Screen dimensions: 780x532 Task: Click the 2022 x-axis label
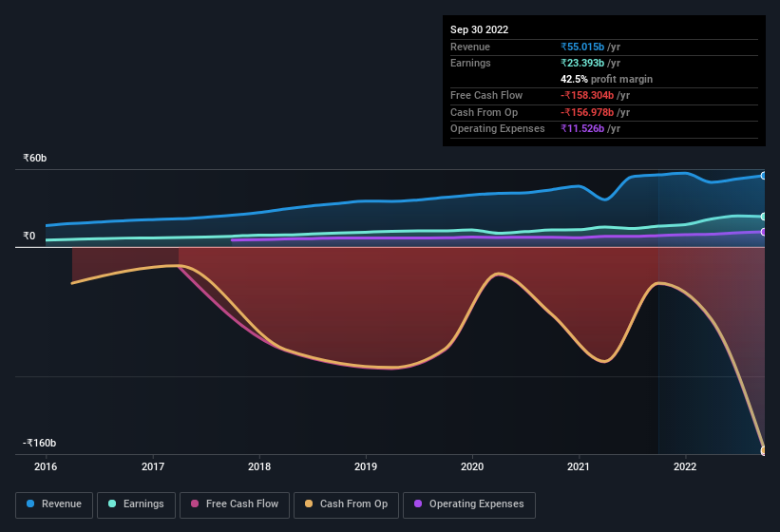tap(685, 466)
